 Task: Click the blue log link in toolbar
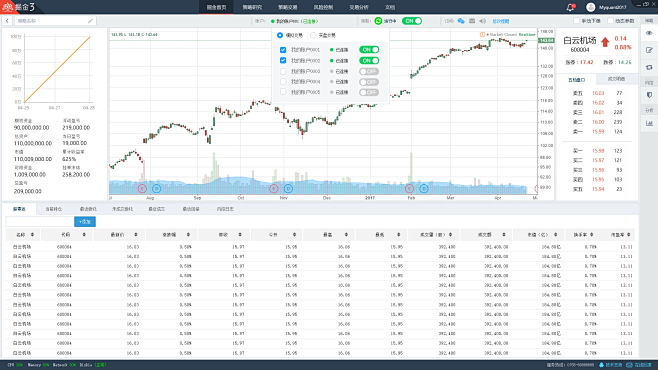[x=501, y=21]
